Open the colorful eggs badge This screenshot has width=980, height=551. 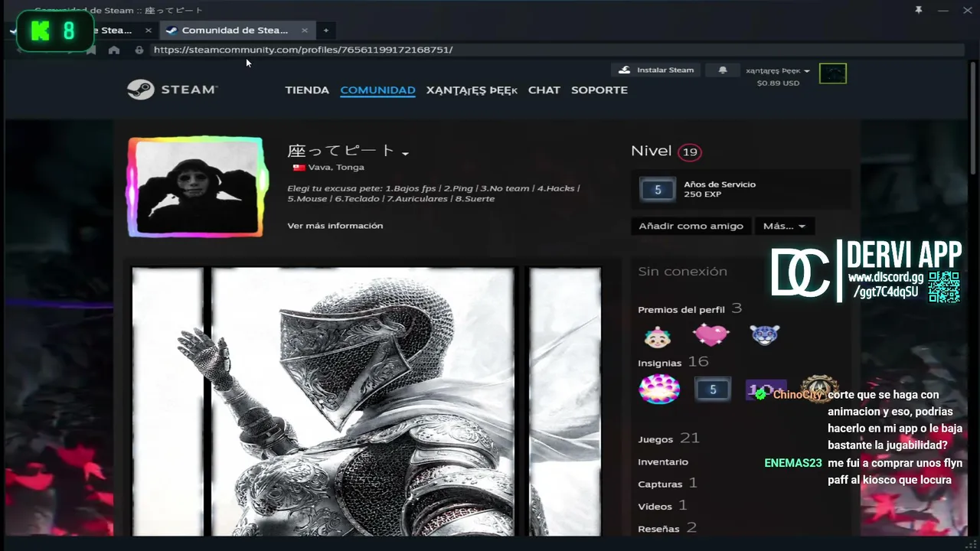pyautogui.click(x=659, y=390)
